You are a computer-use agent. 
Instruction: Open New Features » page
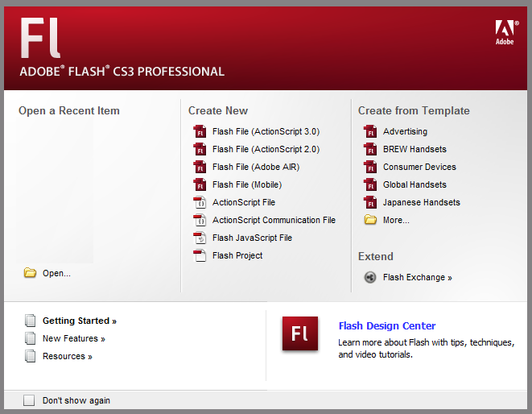tap(73, 338)
